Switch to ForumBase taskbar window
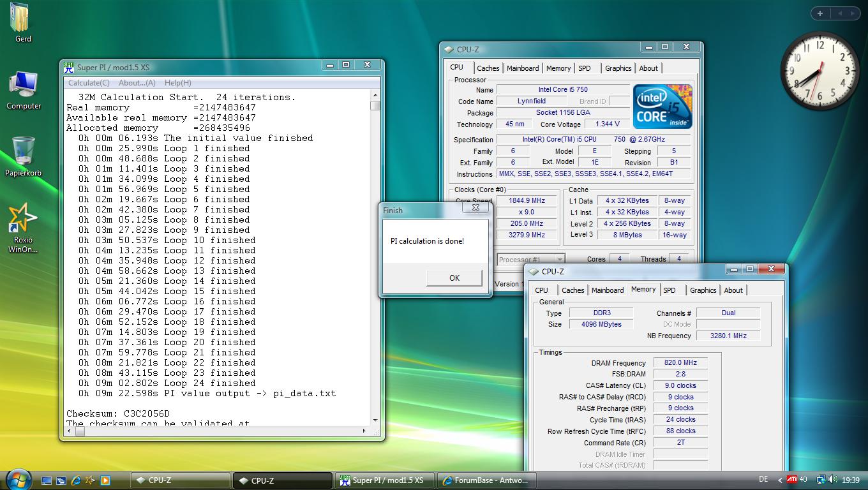 486,480
